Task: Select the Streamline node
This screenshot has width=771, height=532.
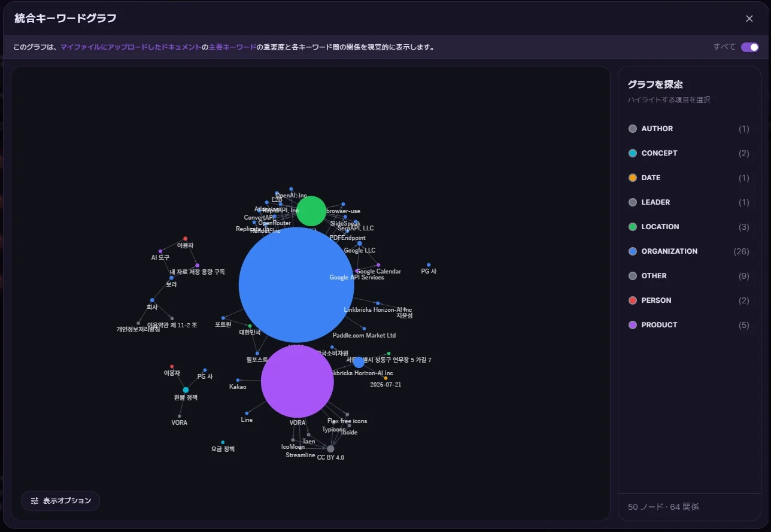Action: [300, 448]
